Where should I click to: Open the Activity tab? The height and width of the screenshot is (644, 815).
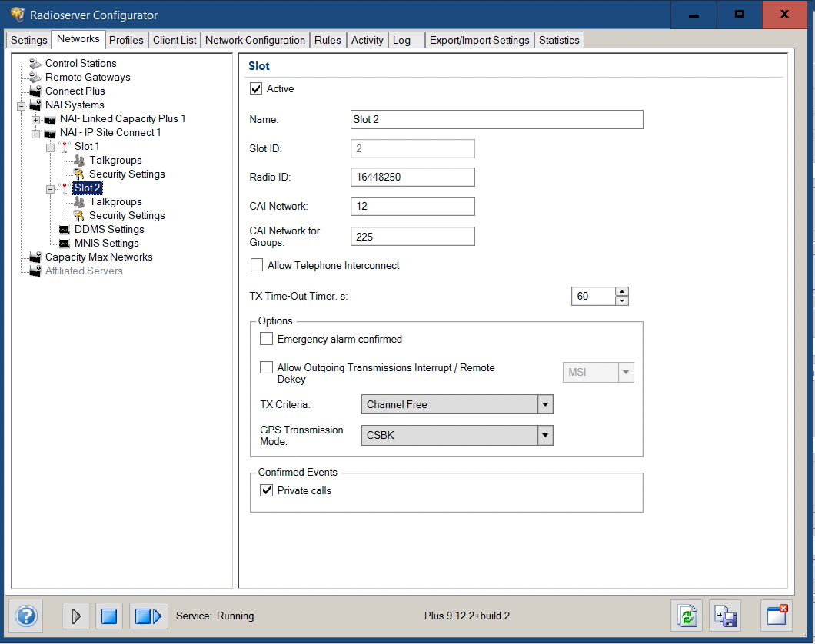367,41
